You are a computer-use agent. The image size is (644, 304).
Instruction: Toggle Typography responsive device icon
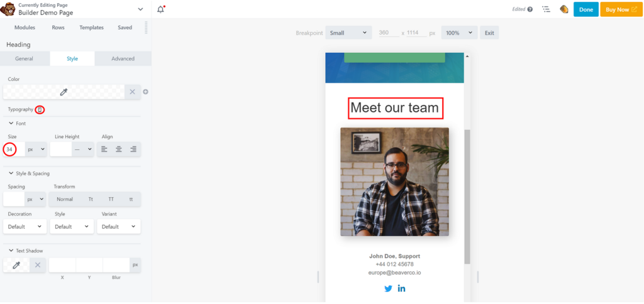coord(40,109)
